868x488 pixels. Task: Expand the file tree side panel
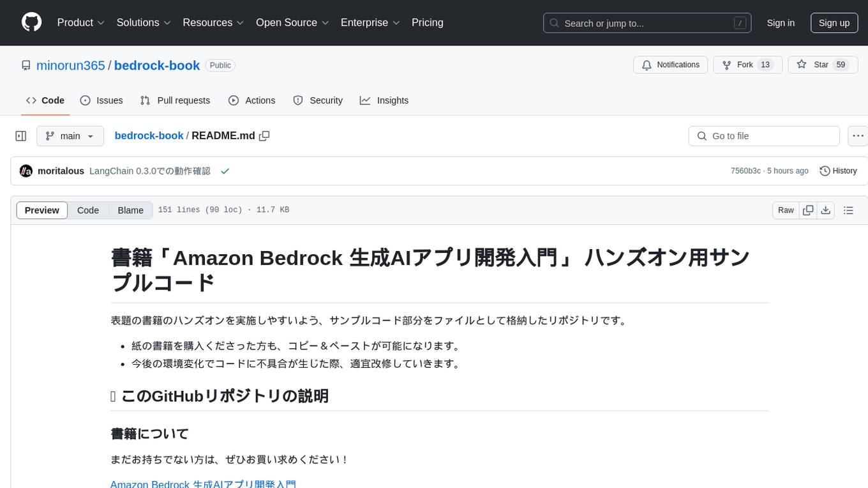(21, 136)
